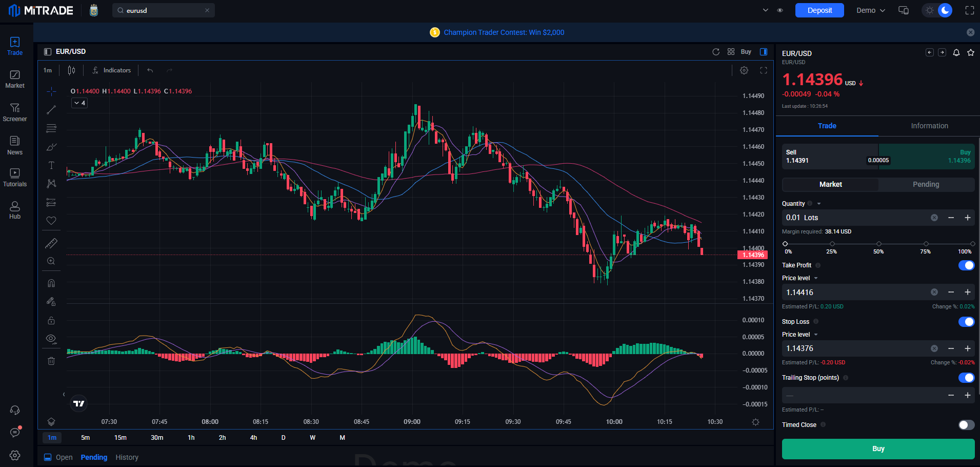Refresh the EUR/USD chart
Screen dimensions: 980x467
[x=716, y=52]
